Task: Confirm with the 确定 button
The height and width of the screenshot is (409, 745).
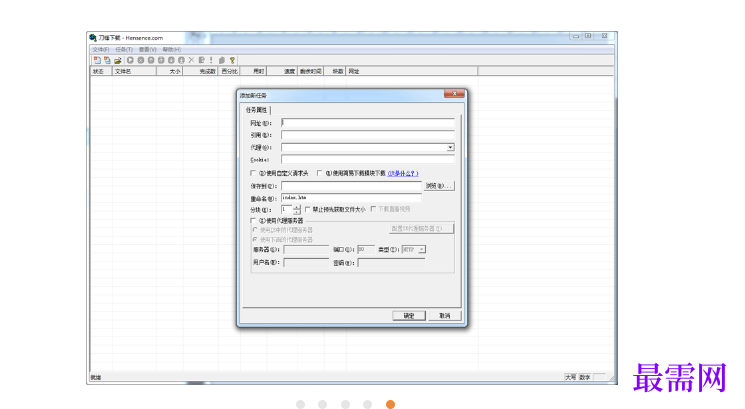Action: [x=409, y=316]
